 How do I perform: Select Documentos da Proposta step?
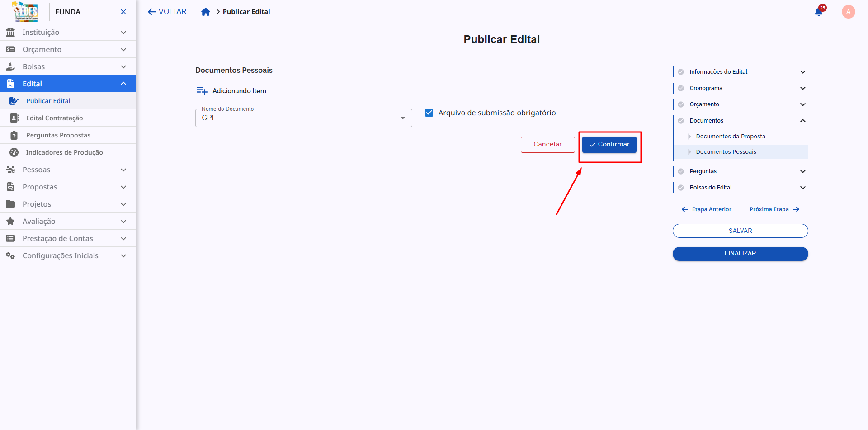point(730,137)
